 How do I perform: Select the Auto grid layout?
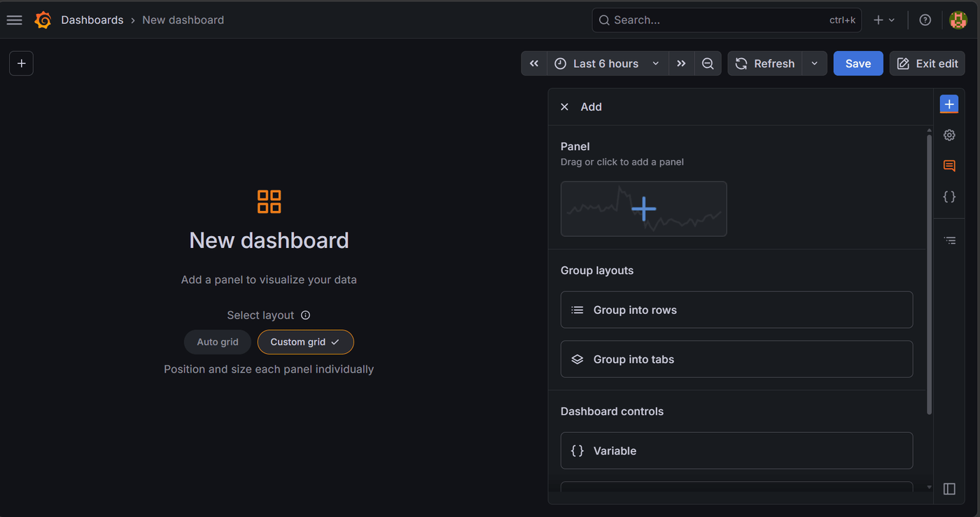218,342
